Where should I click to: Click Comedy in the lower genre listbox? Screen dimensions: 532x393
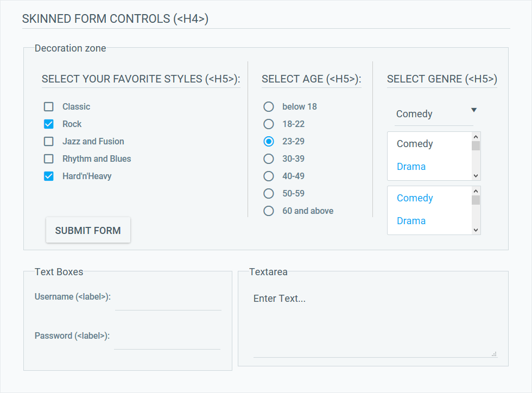415,198
